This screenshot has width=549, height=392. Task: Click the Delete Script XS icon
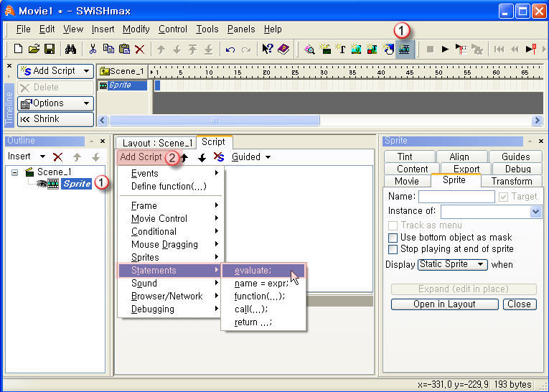coord(219,157)
